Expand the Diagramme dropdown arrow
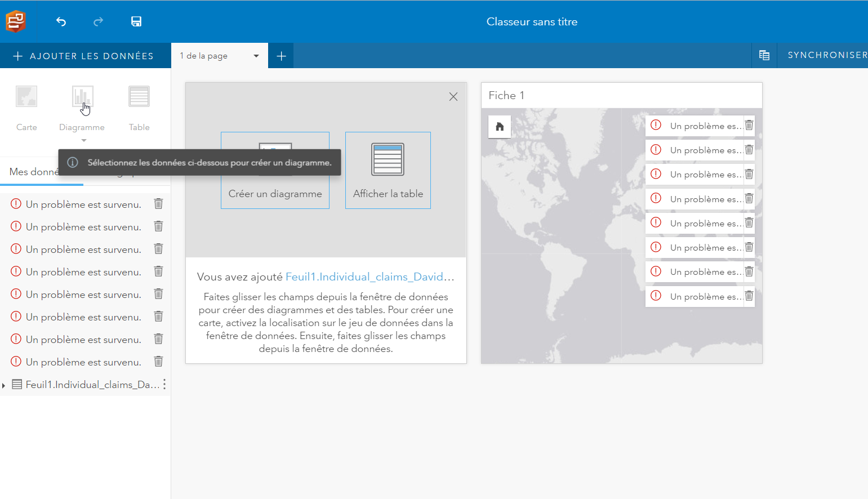 (x=84, y=140)
